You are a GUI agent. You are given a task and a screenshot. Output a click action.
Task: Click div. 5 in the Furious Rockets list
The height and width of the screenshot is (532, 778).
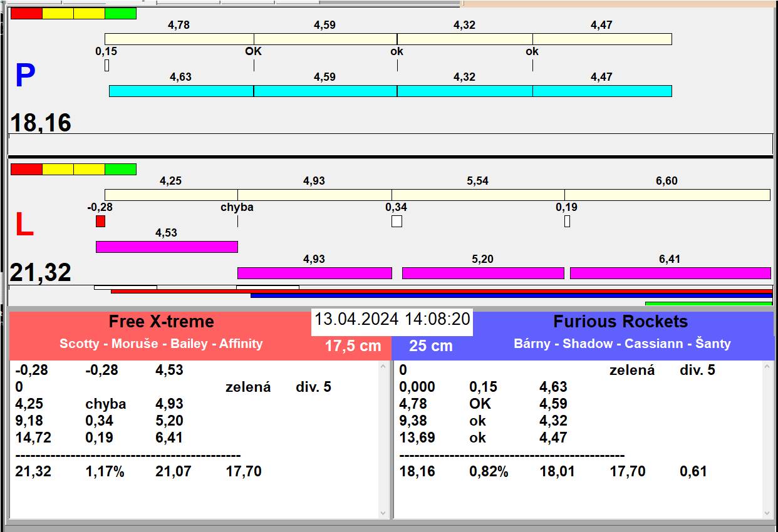pos(697,370)
